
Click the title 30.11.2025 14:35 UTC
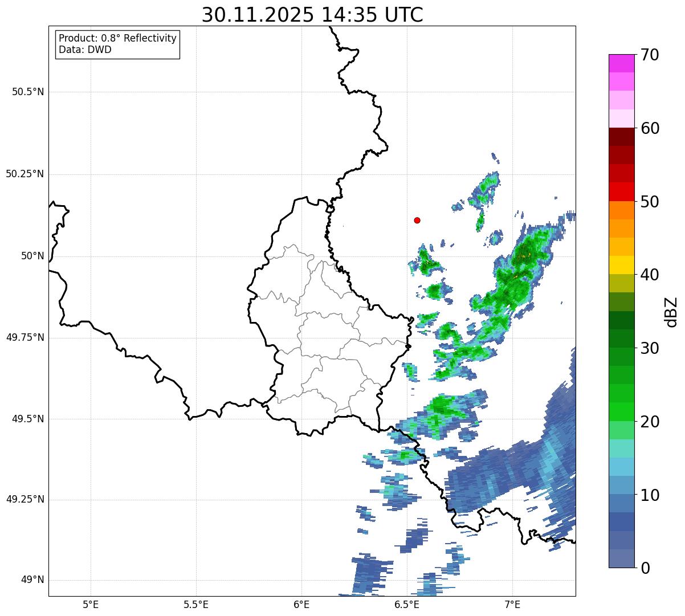coord(312,15)
